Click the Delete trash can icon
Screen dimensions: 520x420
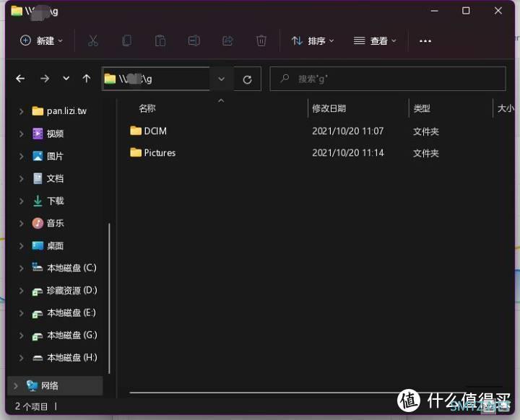(261, 41)
